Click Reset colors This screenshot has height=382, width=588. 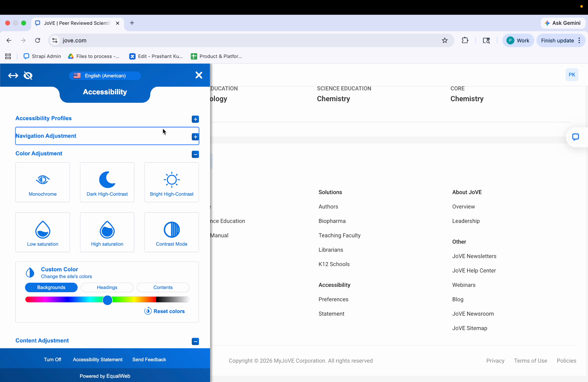click(x=165, y=311)
